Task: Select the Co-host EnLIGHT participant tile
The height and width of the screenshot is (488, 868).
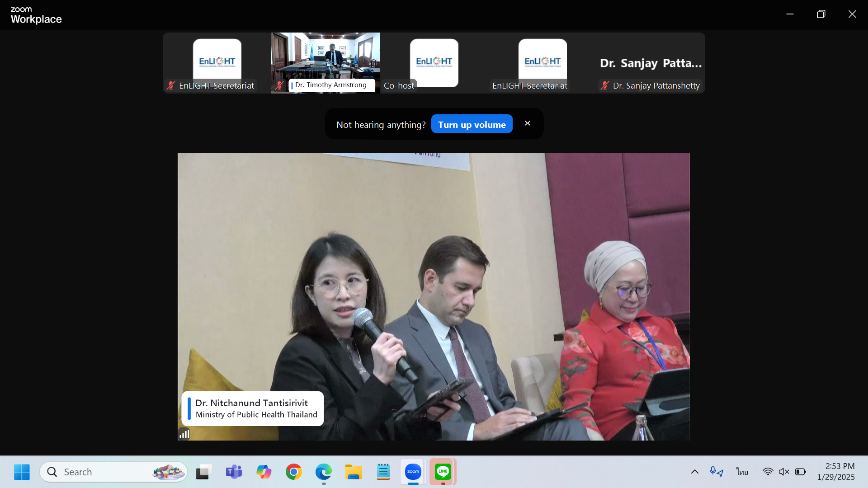Action: pos(434,63)
